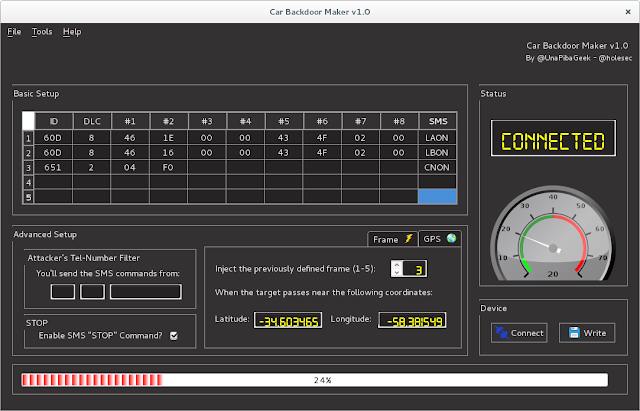Click the ID cell 60D in row 1
Screen dimensions: 640x411
53,138
